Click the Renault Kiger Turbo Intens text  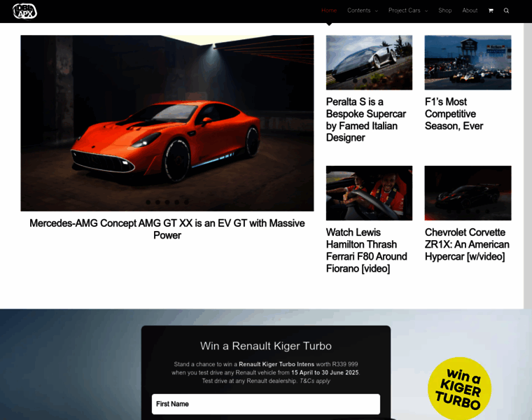point(276,365)
